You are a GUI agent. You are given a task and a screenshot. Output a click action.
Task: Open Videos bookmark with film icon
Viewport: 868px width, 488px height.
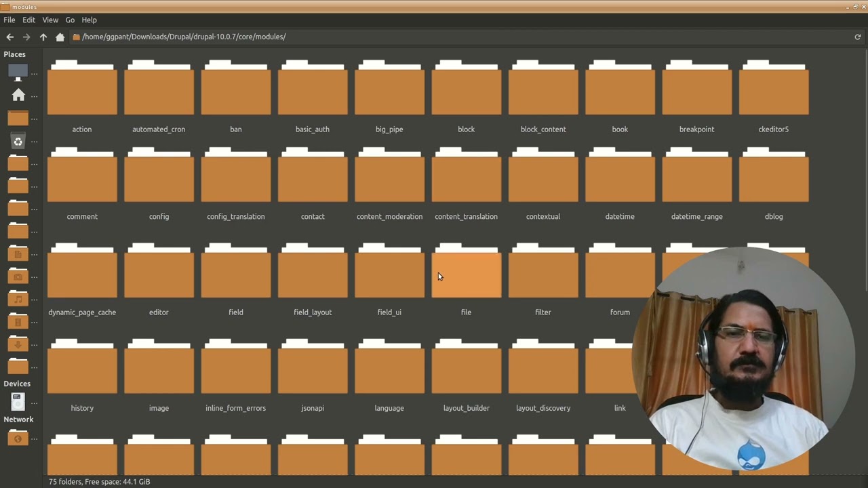pos(18,321)
